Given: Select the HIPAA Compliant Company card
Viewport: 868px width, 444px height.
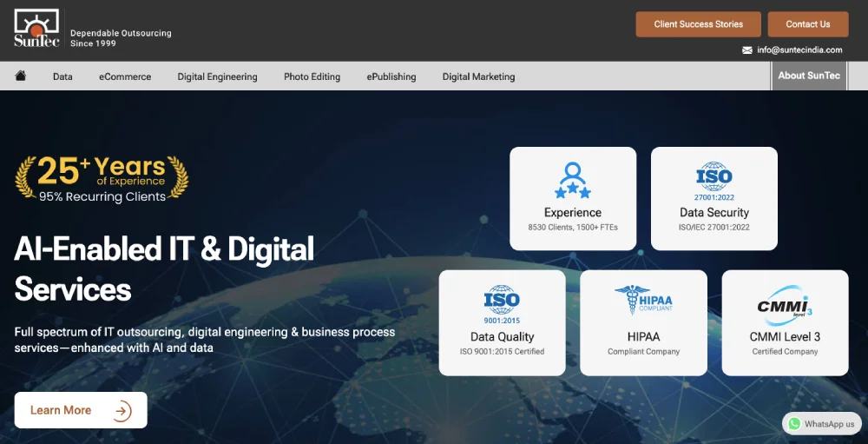Looking at the screenshot, I should click(x=643, y=322).
